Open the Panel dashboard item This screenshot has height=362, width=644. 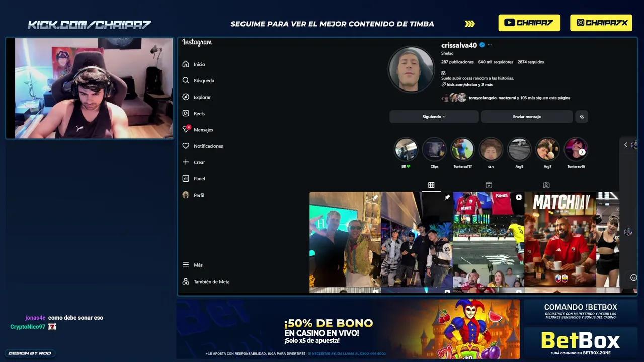pyautogui.click(x=194, y=178)
